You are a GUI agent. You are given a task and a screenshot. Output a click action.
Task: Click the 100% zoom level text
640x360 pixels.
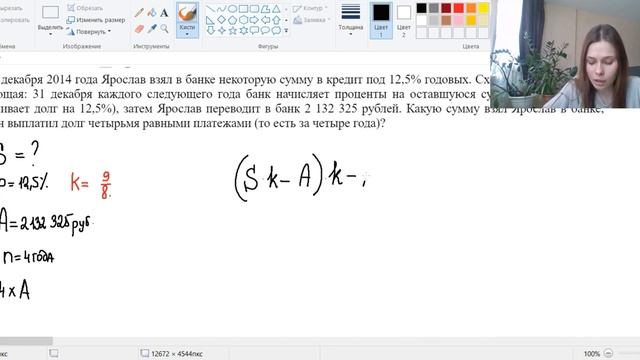pos(591,353)
